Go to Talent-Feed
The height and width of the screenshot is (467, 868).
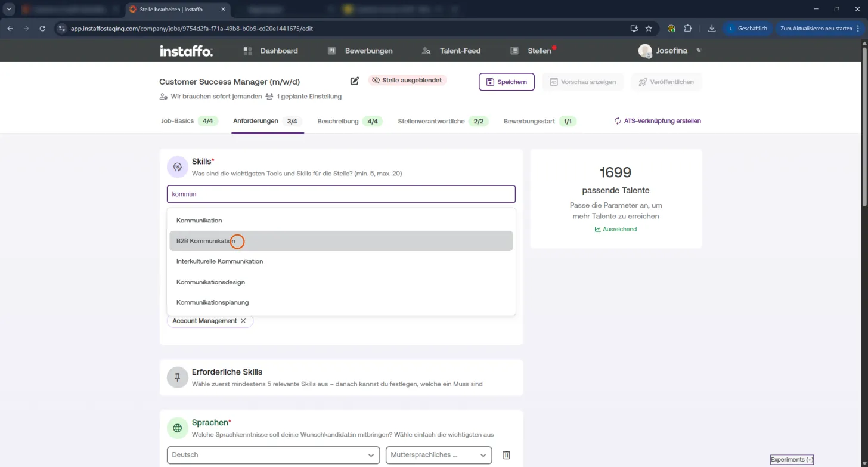click(451, 51)
